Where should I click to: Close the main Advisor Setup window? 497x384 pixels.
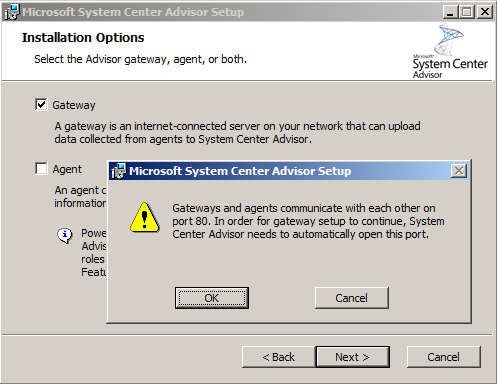tap(485, 12)
